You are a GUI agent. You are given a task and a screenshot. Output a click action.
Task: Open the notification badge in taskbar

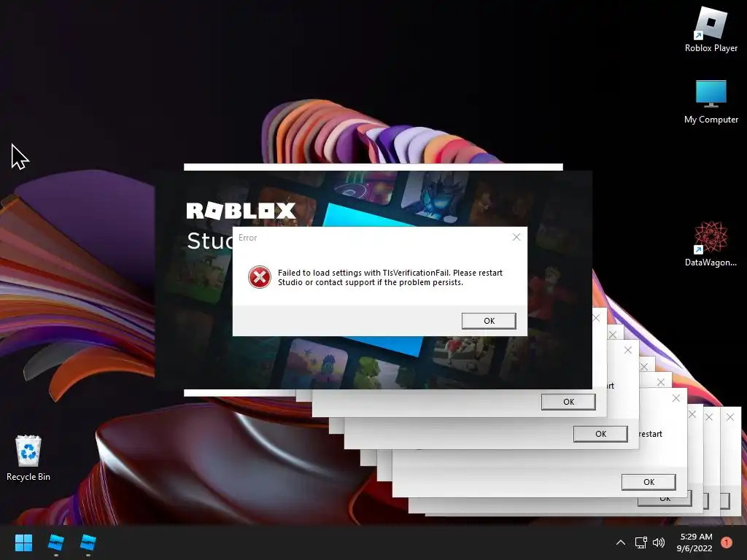[x=727, y=542]
